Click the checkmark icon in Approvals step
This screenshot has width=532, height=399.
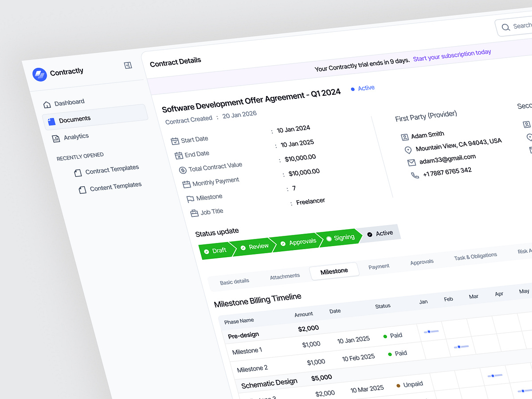coord(283,243)
